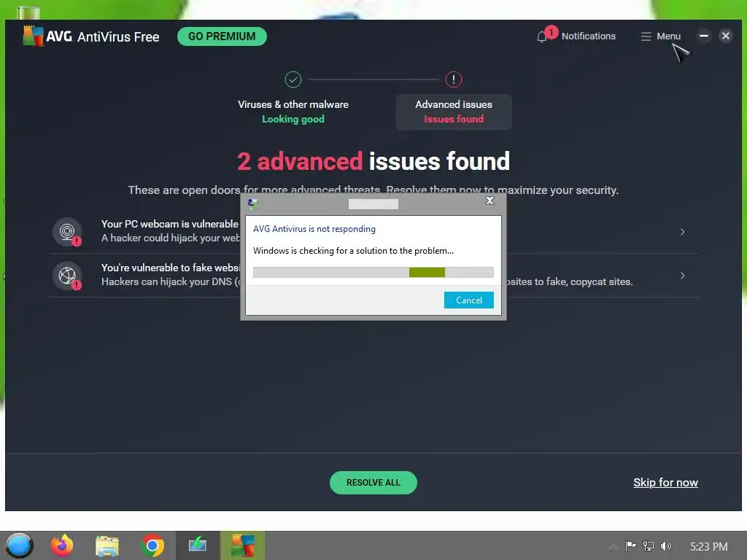
Task: Close the AVG AntiVirus window
Action: coord(726,36)
